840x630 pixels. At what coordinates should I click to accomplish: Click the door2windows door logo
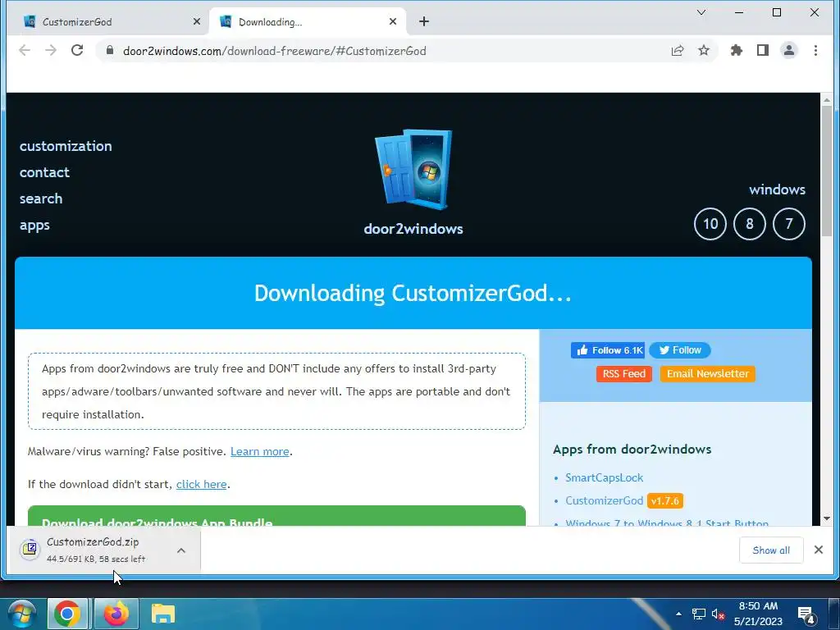coord(413,169)
